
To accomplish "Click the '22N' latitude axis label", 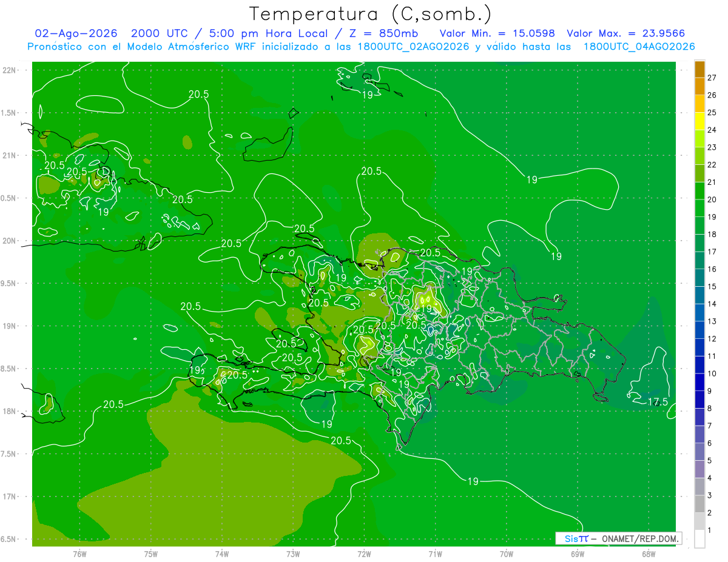I will [x=10, y=70].
